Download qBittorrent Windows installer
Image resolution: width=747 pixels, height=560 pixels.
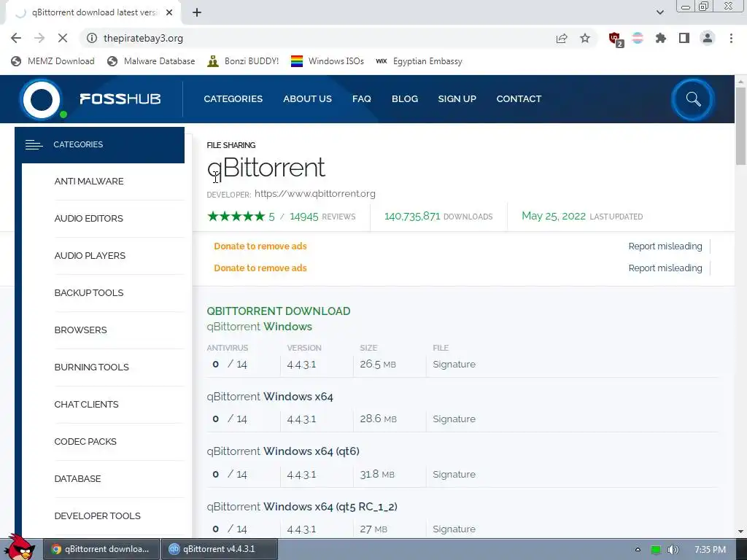point(259,327)
